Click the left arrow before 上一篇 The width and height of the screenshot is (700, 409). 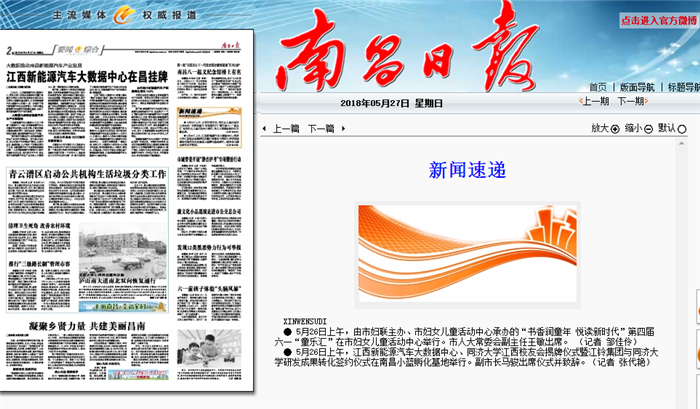(x=264, y=129)
